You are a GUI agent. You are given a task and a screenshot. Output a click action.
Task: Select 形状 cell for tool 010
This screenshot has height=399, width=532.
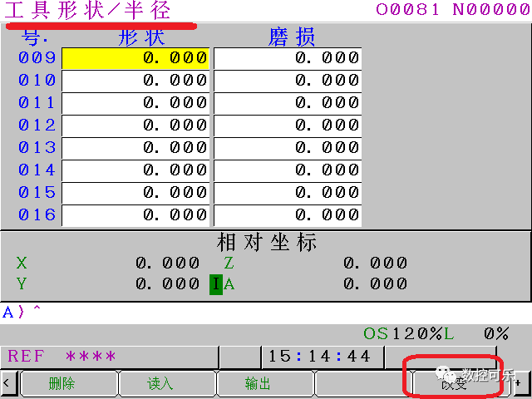click(135, 81)
